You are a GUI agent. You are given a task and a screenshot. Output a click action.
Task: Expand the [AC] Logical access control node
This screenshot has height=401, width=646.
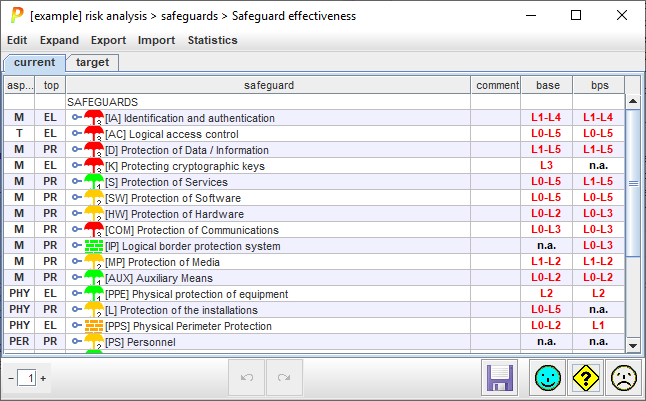coord(76,134)
